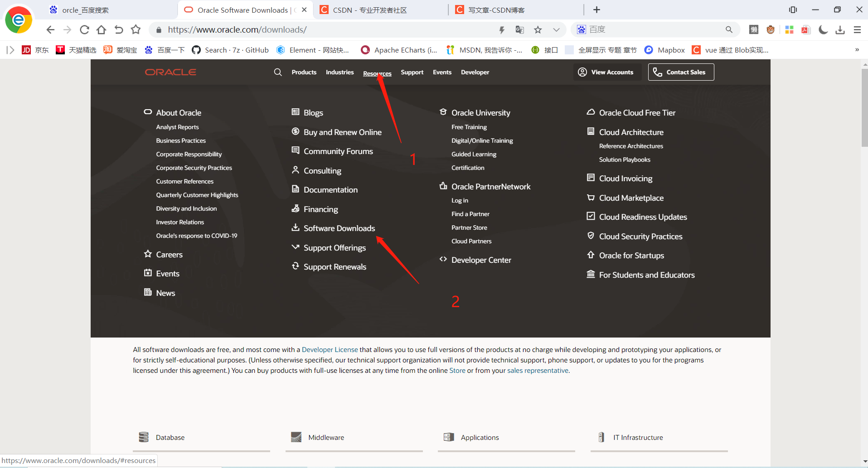Open the Careers link
868x468 pixels.
pos(169,255)
